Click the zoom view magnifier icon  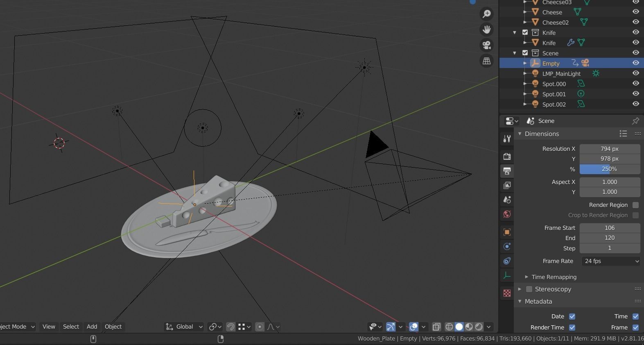[486, 14]
